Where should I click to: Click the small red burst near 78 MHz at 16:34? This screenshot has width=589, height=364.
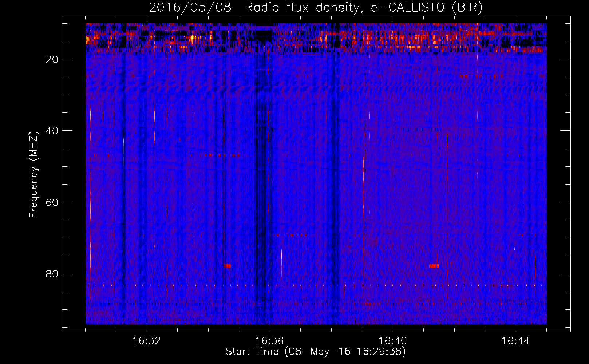(227, 266)
